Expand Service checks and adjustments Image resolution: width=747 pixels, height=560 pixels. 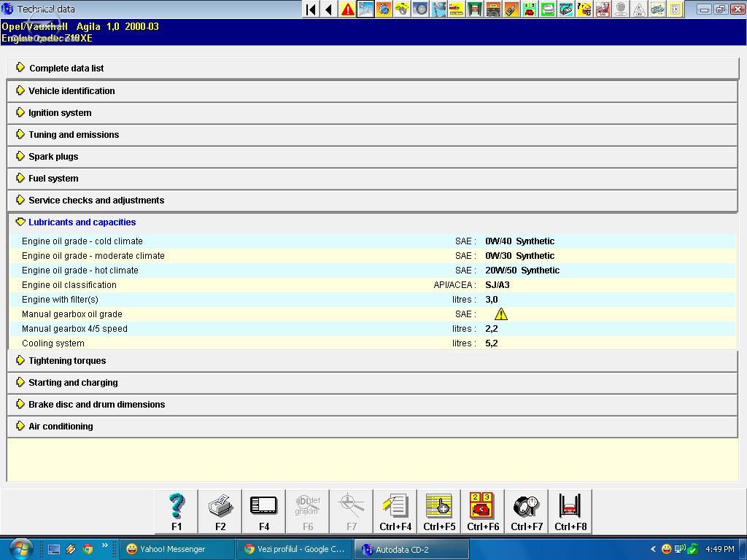pyautogui.click(x=373, y=201)
